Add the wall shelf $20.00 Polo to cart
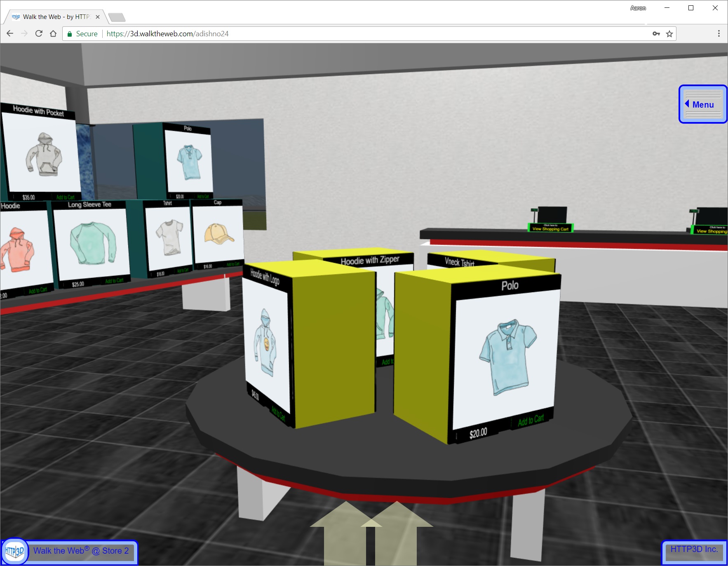 (203, 196)
